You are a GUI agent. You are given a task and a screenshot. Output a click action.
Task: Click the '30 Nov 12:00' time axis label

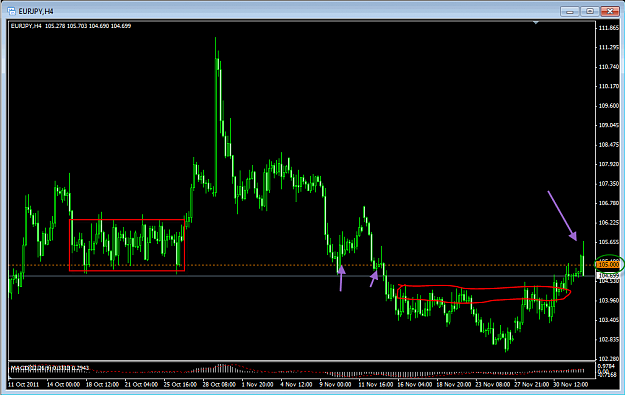coord(571,385)
